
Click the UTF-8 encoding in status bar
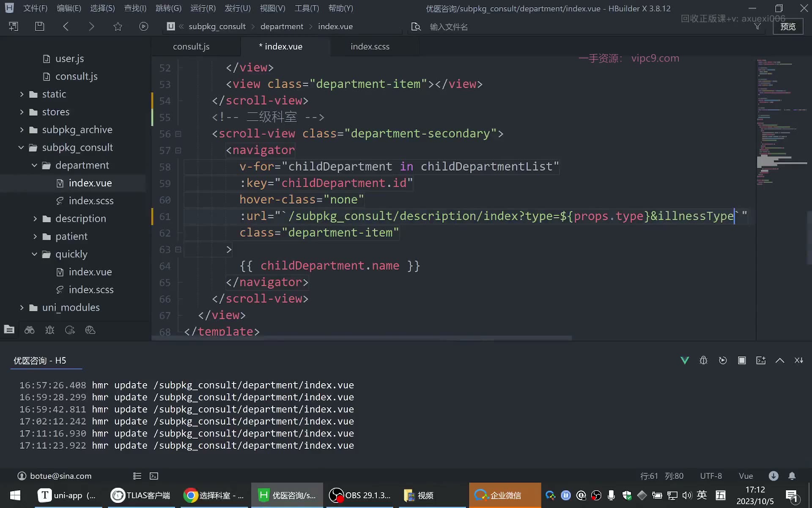711,476
